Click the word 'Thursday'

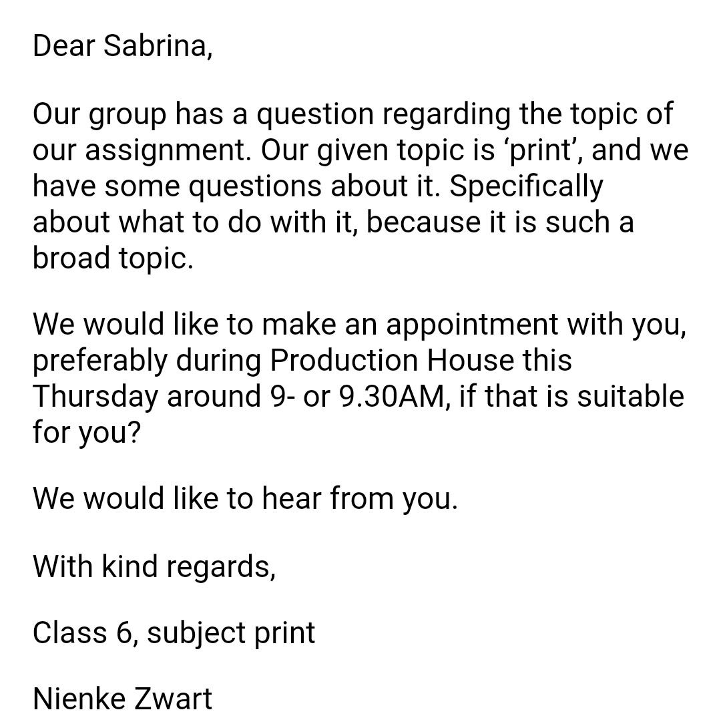point(95,397)
